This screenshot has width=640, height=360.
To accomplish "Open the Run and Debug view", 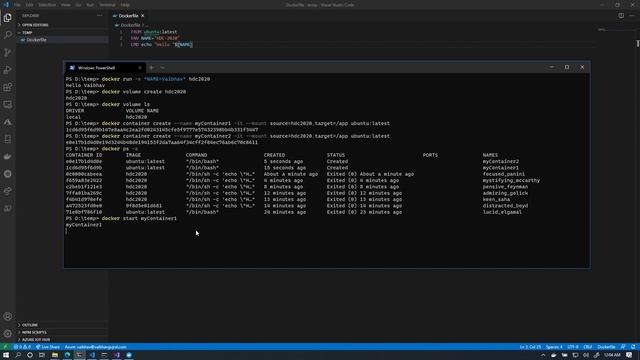I will pyautogui.click(x=8, y=70).
